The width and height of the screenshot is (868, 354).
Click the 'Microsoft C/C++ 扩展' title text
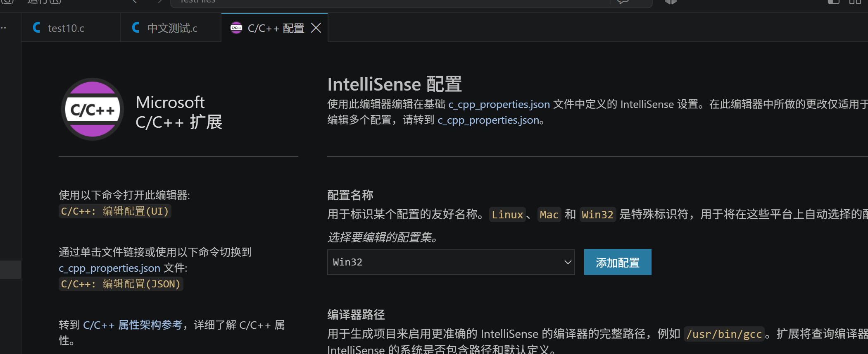point(179,112)
